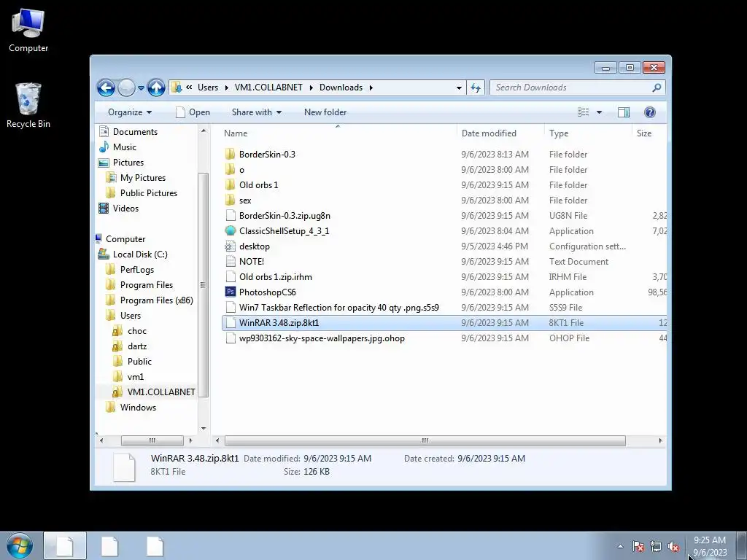Select the NOTE! text document

pos(251,262)
